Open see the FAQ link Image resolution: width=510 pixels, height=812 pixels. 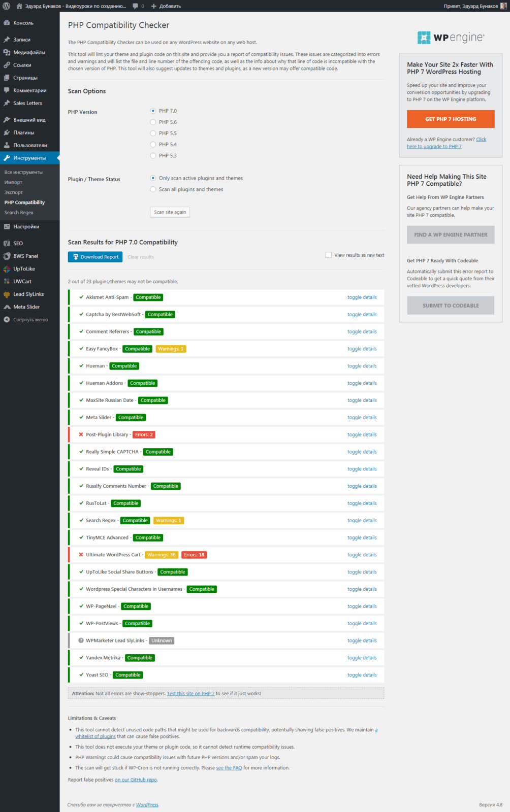[229, 768]
